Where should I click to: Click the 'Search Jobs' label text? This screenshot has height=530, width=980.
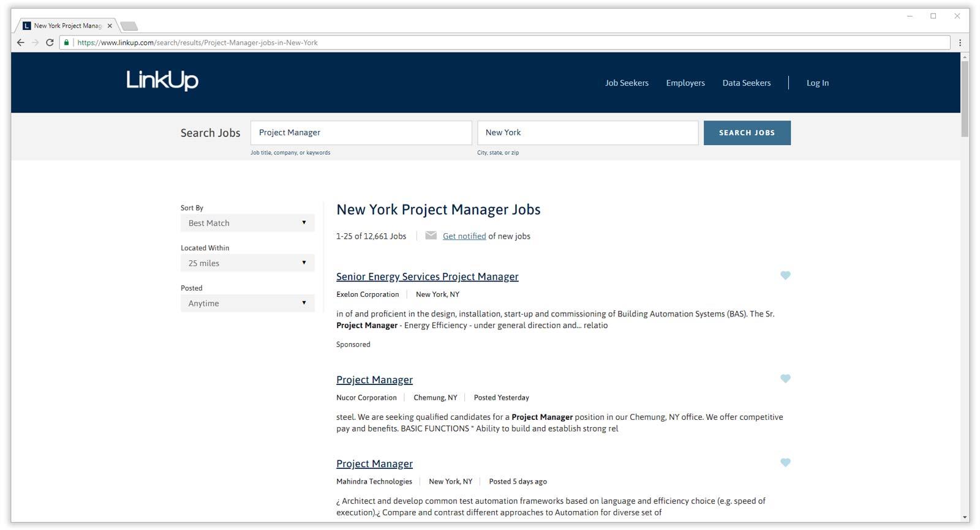point(210,133)
